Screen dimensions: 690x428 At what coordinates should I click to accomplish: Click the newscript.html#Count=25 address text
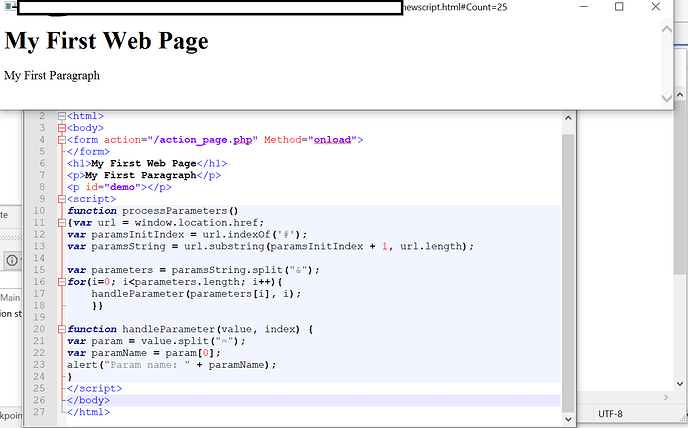pyautogui.click(x=455, y=7)
